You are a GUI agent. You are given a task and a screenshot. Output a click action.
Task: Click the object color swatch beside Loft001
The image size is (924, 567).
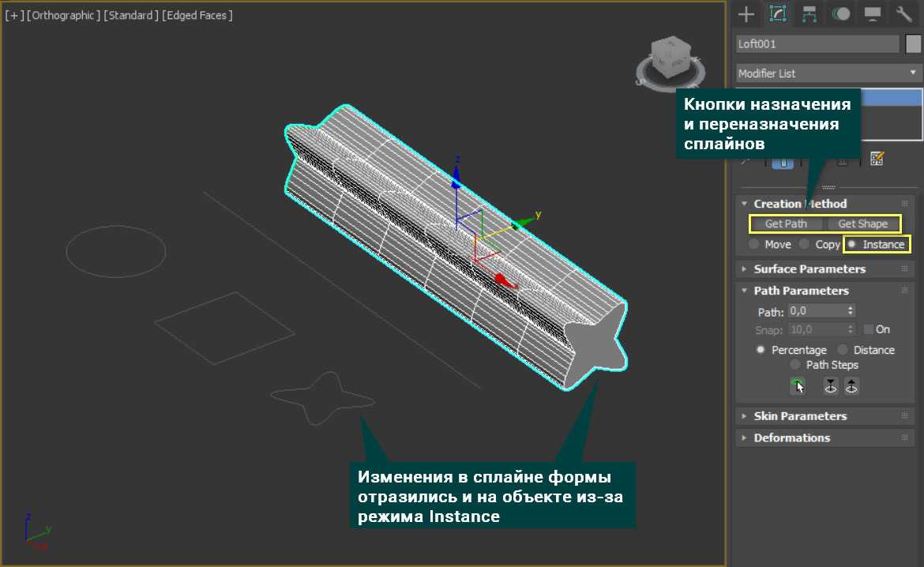click(x=914, y=44)
